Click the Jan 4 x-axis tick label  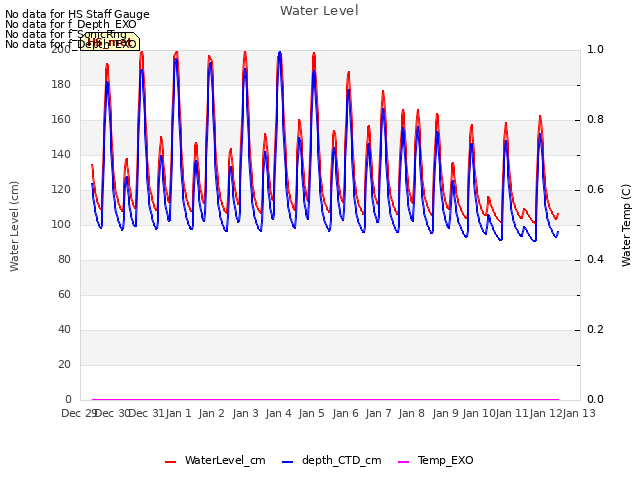click(x=278, y=413)
